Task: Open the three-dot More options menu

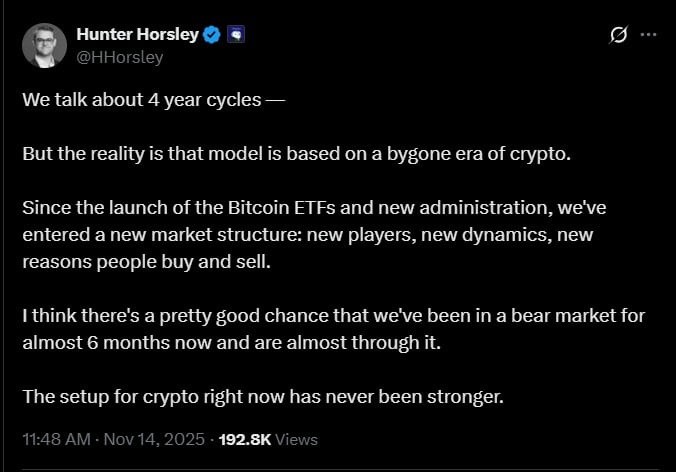Action: 648,35
